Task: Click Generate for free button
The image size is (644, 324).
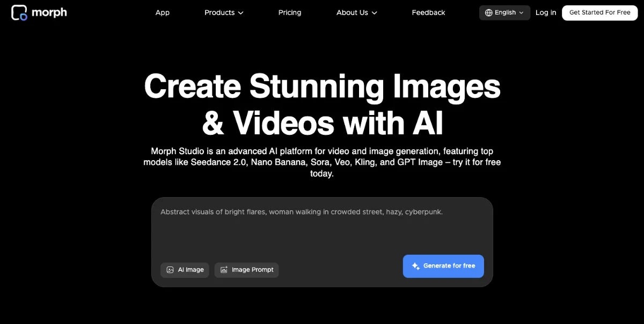Action: 443,266
